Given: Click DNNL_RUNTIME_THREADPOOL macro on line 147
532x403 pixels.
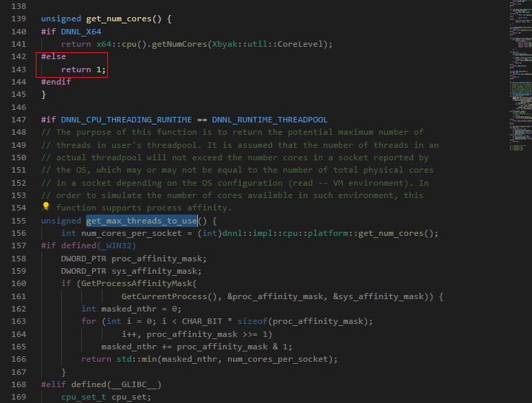Looking at the screenshot, I should [x=269, y=120].
